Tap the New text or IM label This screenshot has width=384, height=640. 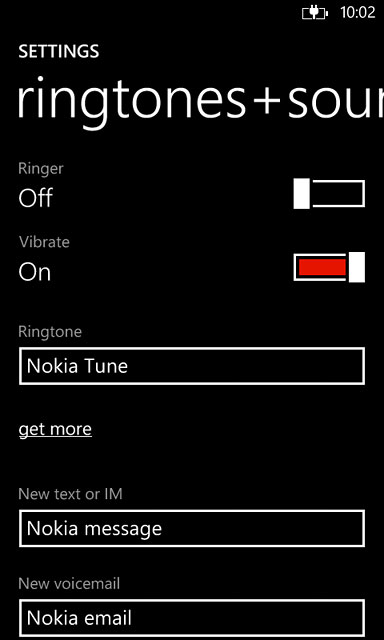click(x=71, y=494)
